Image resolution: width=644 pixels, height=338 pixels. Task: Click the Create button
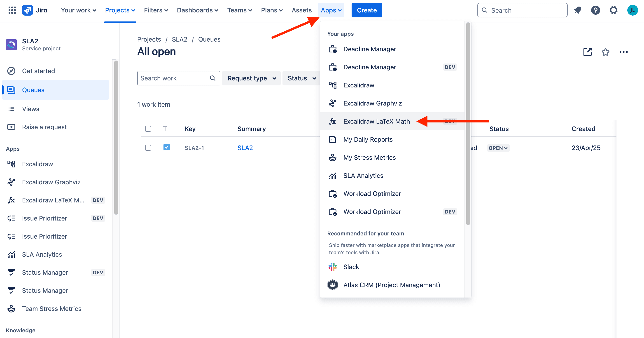[x=367, y=10]
